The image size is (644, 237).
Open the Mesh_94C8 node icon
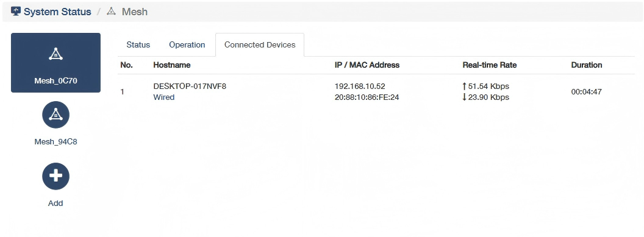[x=56, y=115]
